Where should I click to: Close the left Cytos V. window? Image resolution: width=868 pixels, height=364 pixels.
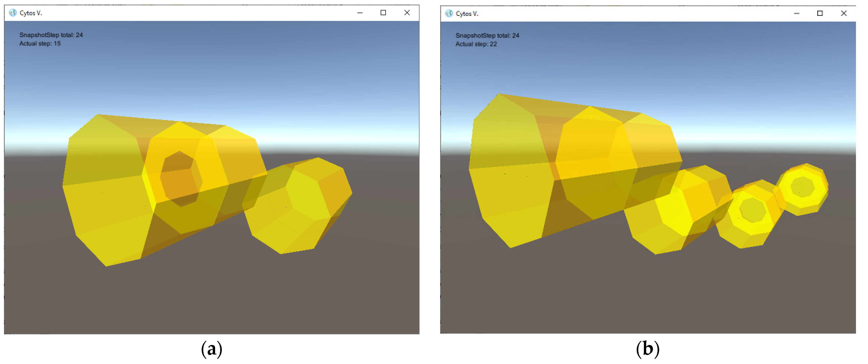(x=407, y=13)
